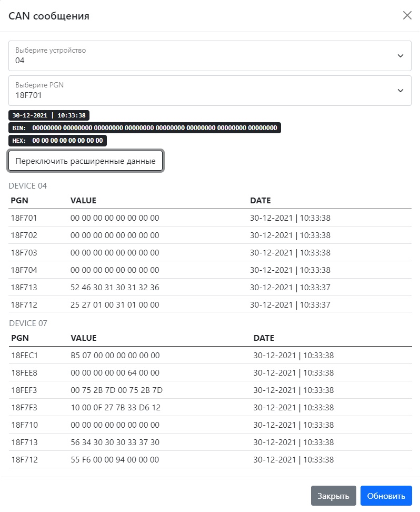Viewport: 420px width, 512px height.
Task: Open the device selection dropdown
Action: pos(209,56)
